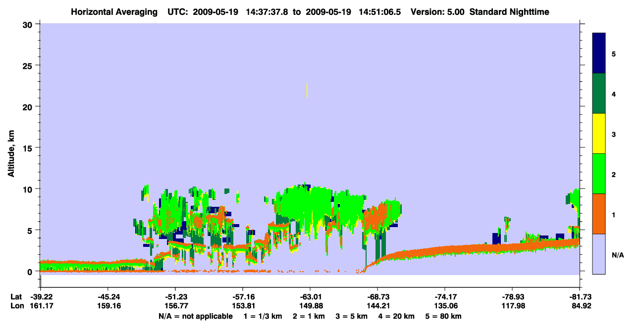Click the altitude tick label 20
This screenshot has height=330, width=644.
pos(29,106)
